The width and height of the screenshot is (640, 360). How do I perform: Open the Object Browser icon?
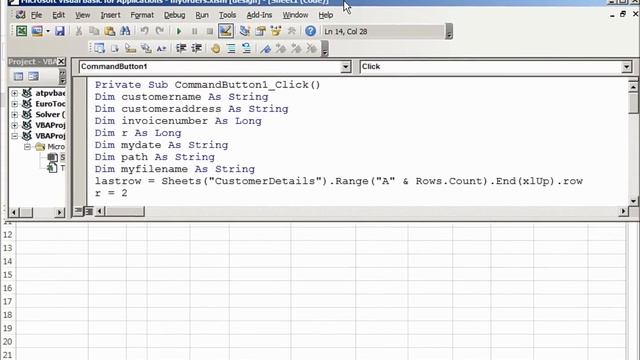(x=276, y=31)
